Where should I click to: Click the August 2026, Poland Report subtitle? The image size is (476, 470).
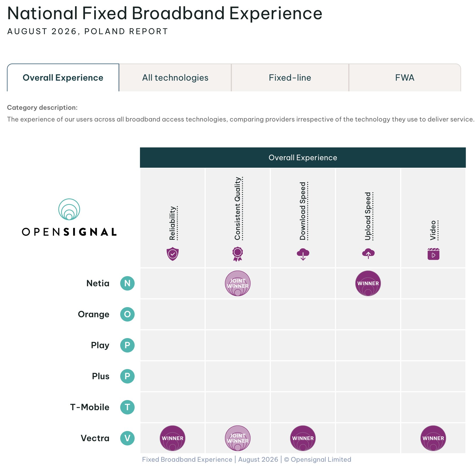tap(88, 32)
